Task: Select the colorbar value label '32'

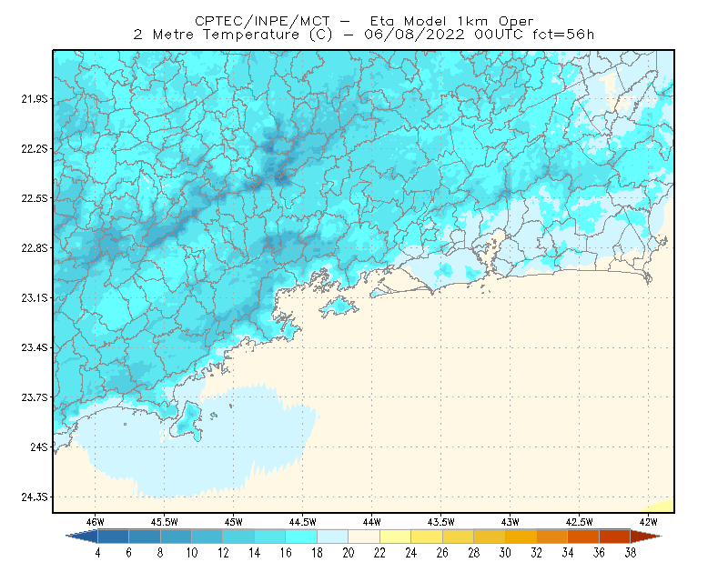Action: [x=536, y=553]
